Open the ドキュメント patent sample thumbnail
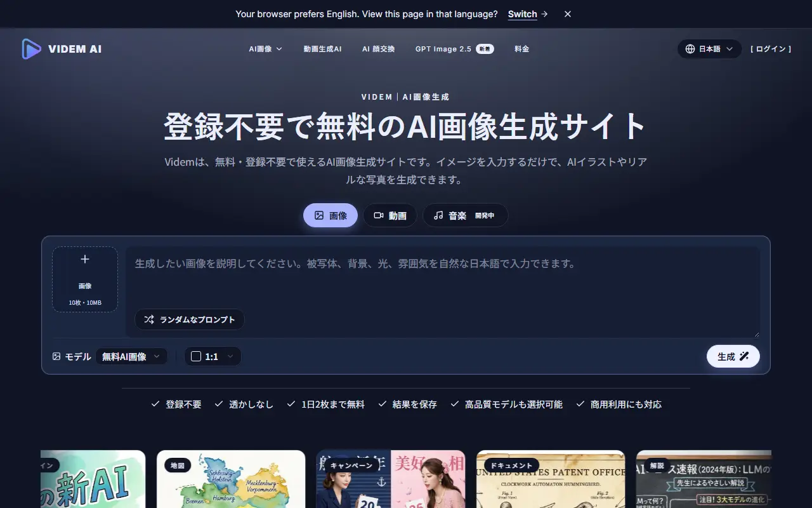The image size is (812, 508). point(551,479)
